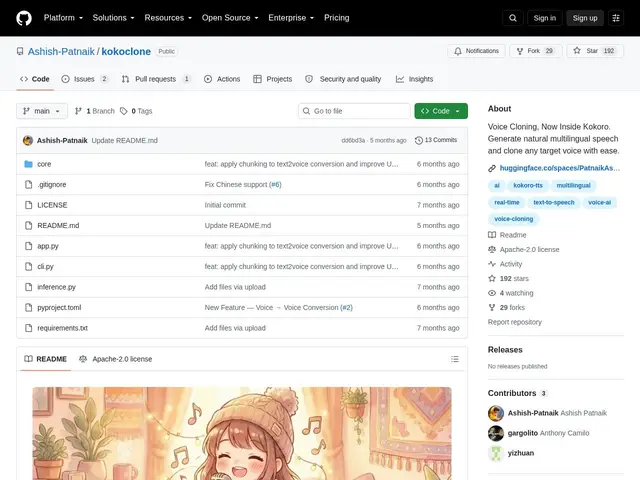Expand the Enterprise menu
The height and width of the screenshot is (480, 640).
(x=291, y=18)
